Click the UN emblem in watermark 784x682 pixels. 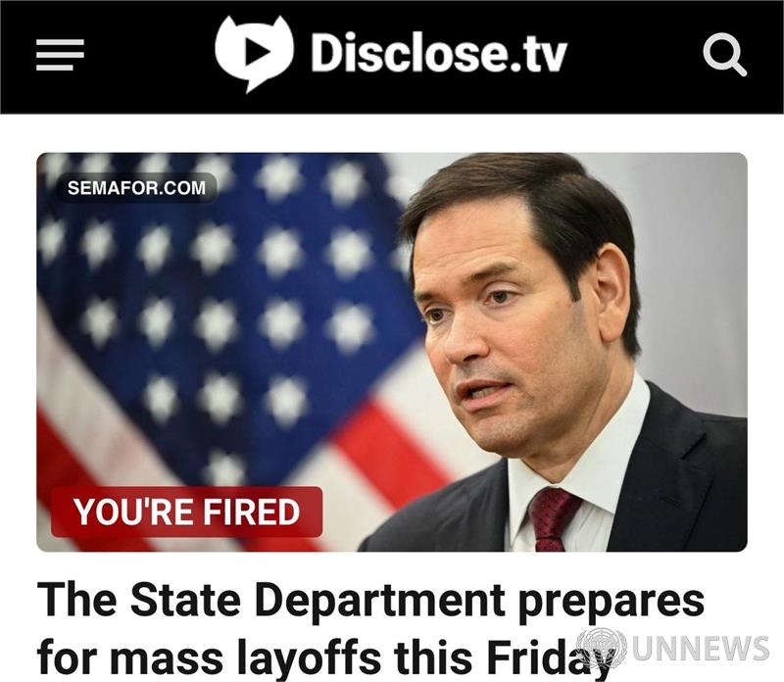601,649
